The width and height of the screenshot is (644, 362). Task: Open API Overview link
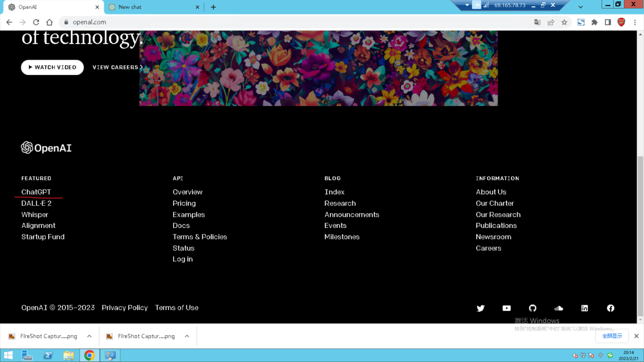pyautogui.click(x=187, y=192)
